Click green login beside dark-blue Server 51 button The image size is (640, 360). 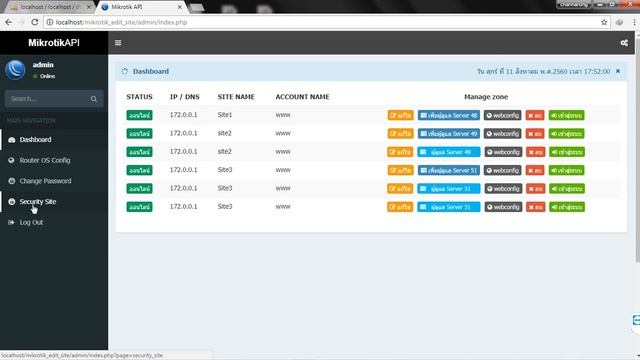click(x=567, y=170)
